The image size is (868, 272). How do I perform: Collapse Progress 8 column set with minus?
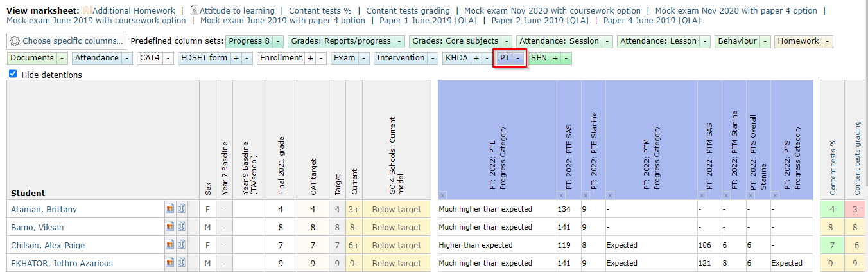278,41
